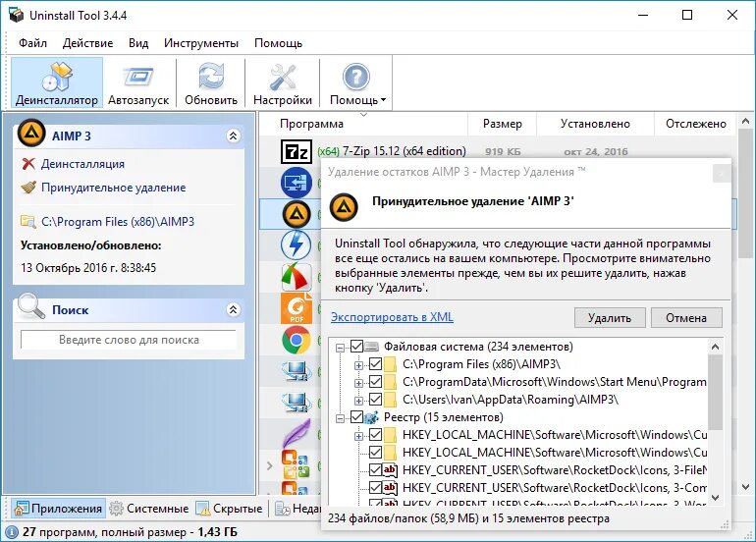Select the Microsoft Office program icon

click(x=297, y=463)
